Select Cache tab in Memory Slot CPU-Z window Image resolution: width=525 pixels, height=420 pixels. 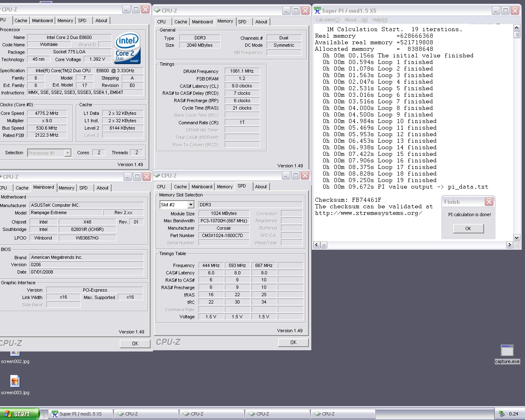click(180, 187)
